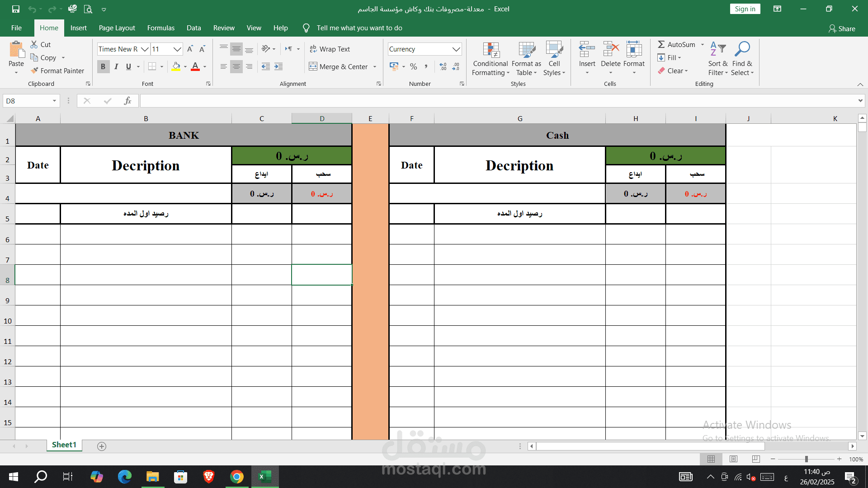Click the Insert Function fx icon
This screenshot has height=488, width=868.
click(x=127, y=101)
